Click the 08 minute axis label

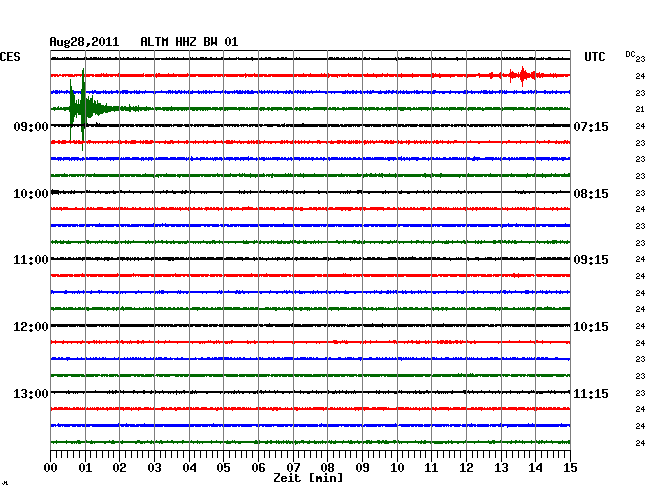pyautogui.click(x=327, y=467)
